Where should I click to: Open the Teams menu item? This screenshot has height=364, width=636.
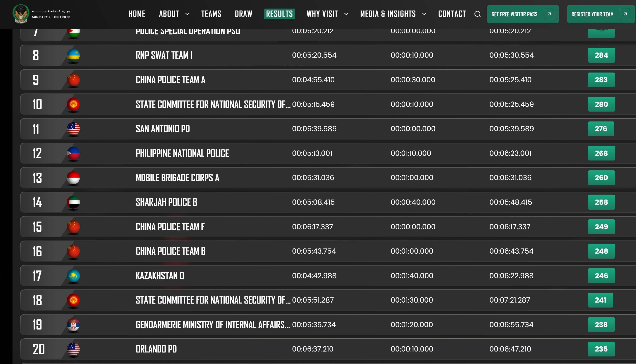211,14
